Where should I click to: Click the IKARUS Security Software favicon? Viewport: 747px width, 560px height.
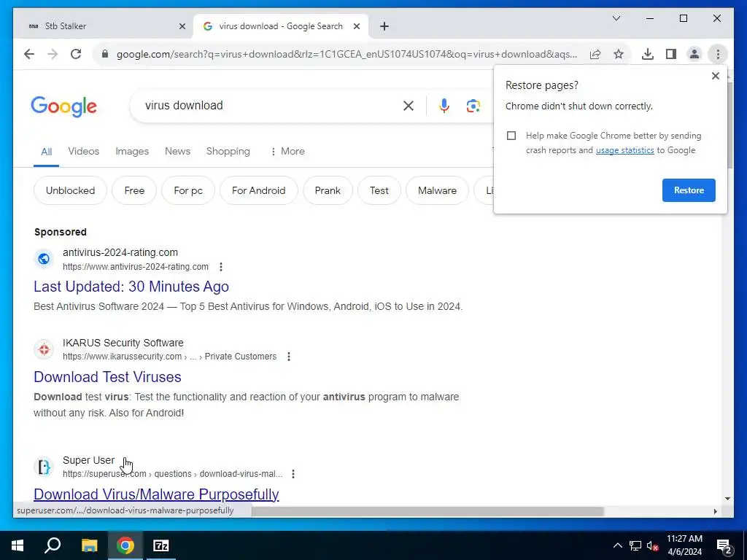coord(44,349)
